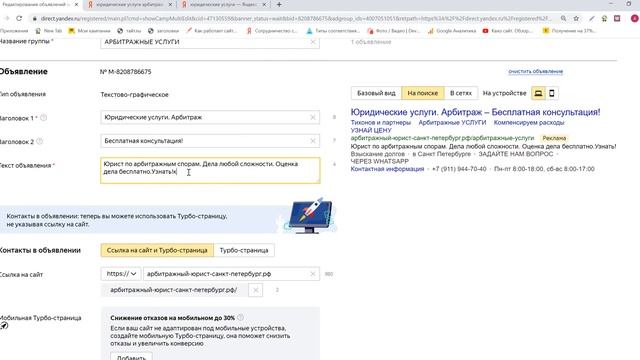Click the 'Добавить' Turbo-page button

tap(131, 357)
